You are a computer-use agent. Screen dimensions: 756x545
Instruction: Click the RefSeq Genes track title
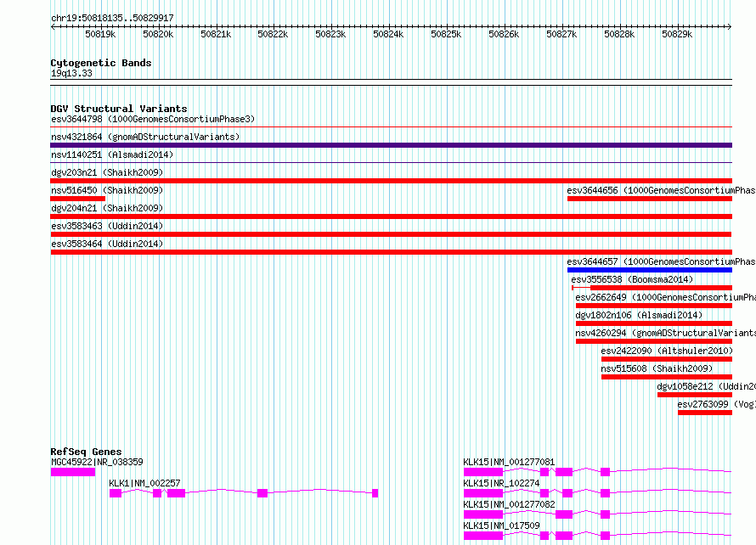pos(87,452)
